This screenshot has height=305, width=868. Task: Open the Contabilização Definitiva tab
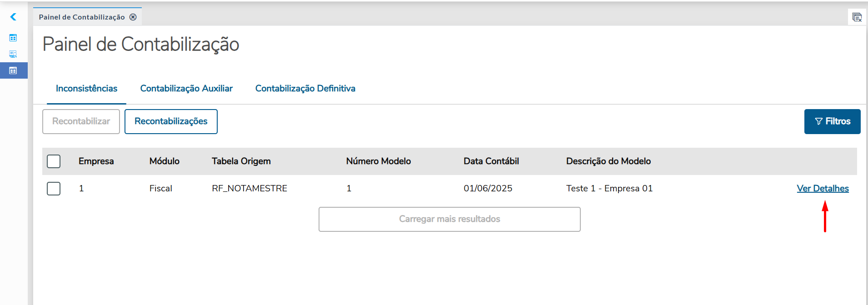[x=305, y=89]
